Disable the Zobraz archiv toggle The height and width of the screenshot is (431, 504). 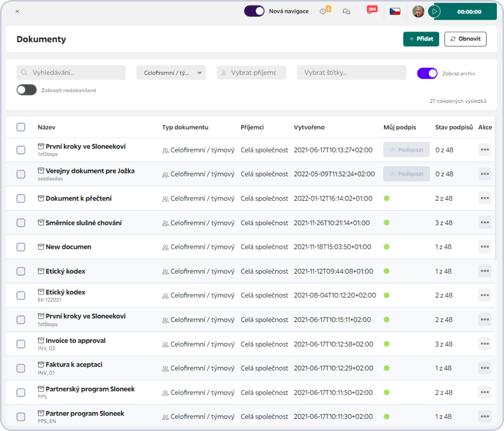[427, 73]
